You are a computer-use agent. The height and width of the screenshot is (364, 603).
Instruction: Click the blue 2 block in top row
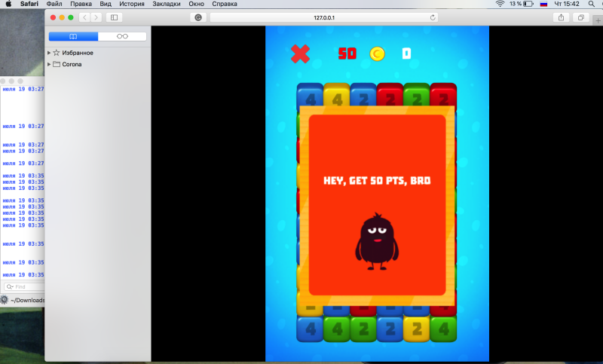click(363, 94)
